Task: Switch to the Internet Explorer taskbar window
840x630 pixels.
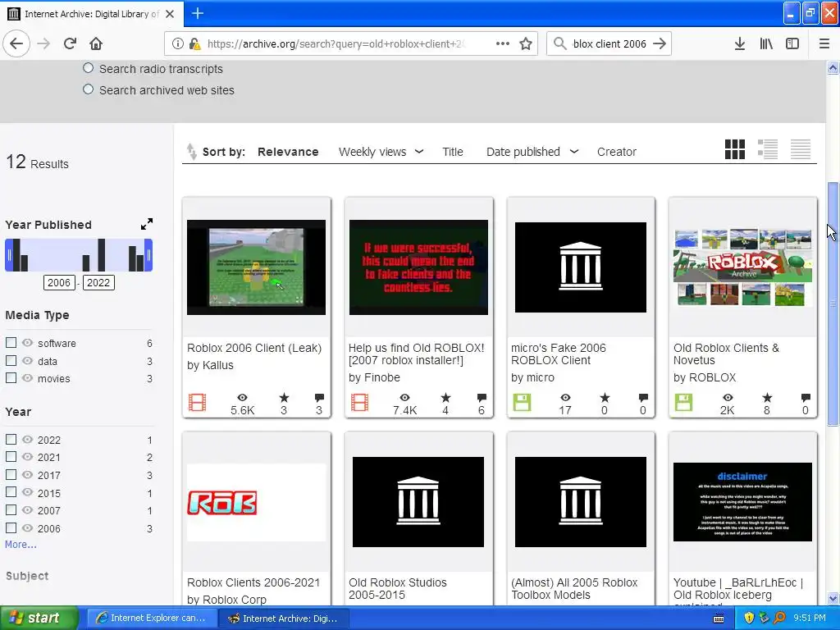Action: tap(151, 619)
